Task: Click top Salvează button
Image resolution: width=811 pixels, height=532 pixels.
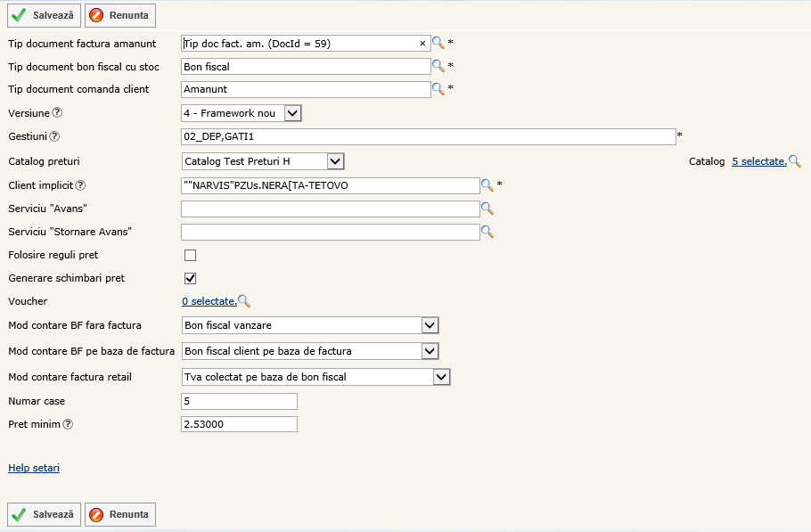Action: point(45,15)
